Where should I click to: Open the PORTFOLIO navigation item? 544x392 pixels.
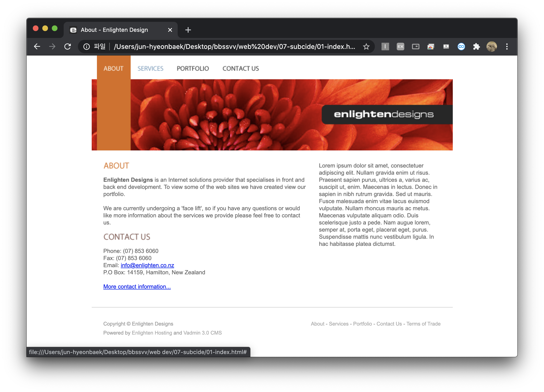(x=193, y=69)
